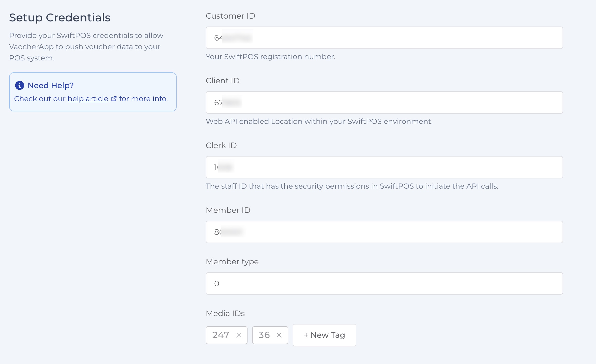Click the Member type label
This screenshot has height=364, width=596.
(x=232, y=262)
